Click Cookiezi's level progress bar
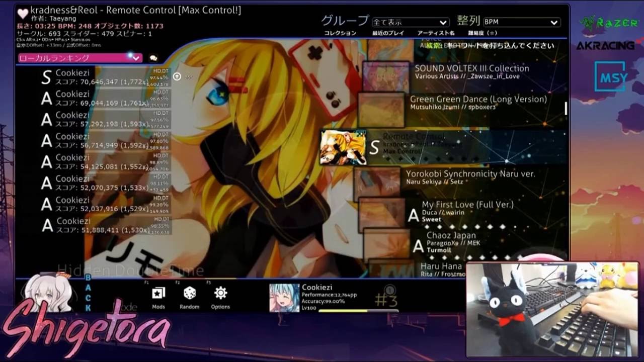 click(x=358, y=310)
